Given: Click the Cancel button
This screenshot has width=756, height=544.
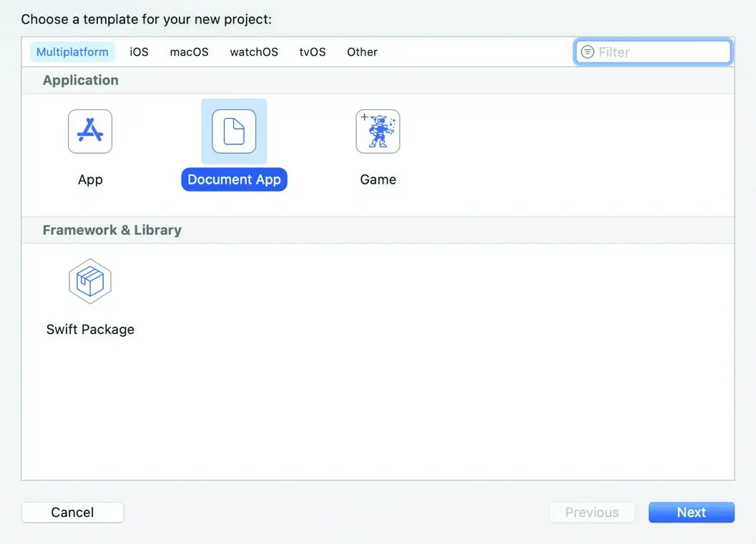Looking at the screenshot, I should [x=72, y=513].
